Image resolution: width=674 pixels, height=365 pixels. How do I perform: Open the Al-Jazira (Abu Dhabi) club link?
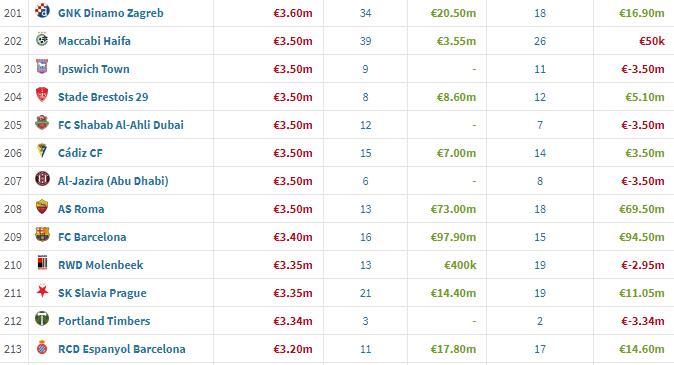pyautogui.click(x=113, y=181)
